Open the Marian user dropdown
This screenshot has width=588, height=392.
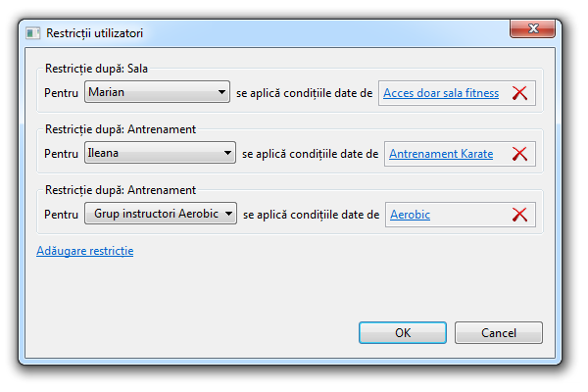(157, 93)
